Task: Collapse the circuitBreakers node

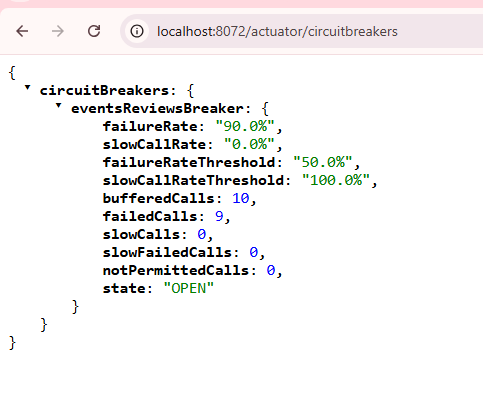Action: [27, 88]
